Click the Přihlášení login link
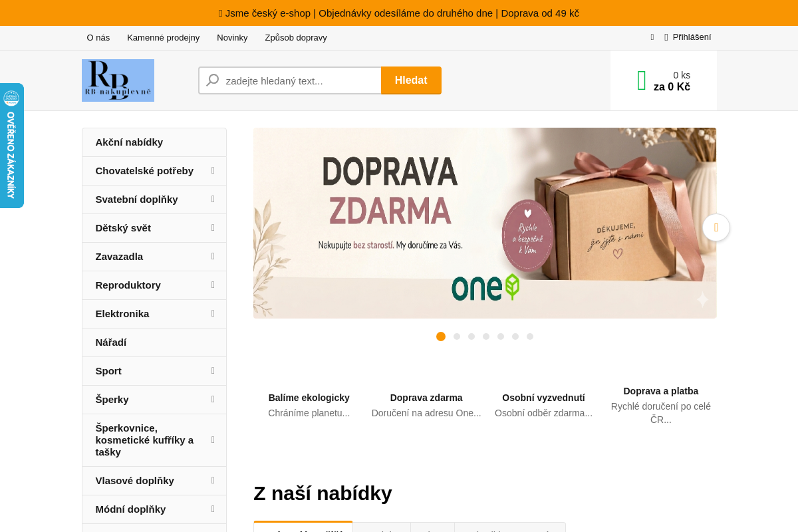The width and height of the screenshot is (798, 532). 692,37
